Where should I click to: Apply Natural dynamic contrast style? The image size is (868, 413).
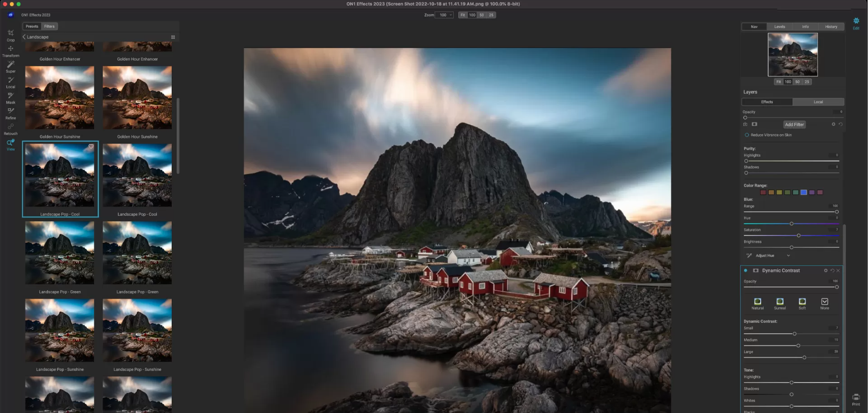pos(758,304)
